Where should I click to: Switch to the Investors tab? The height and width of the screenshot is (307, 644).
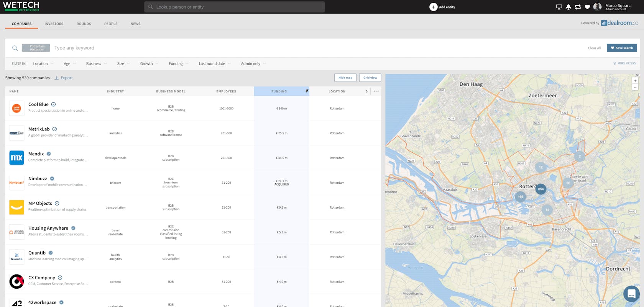pyautogui.click(x=54, y=24)
